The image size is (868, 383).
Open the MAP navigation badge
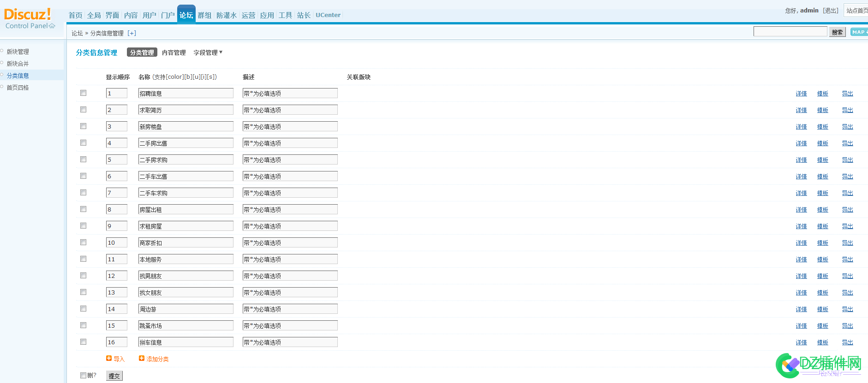858,32
